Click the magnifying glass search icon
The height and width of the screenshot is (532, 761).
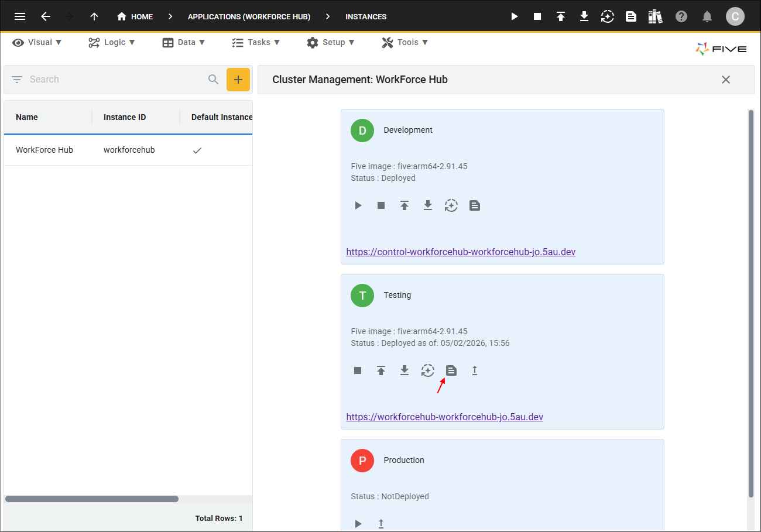(214, 80)
